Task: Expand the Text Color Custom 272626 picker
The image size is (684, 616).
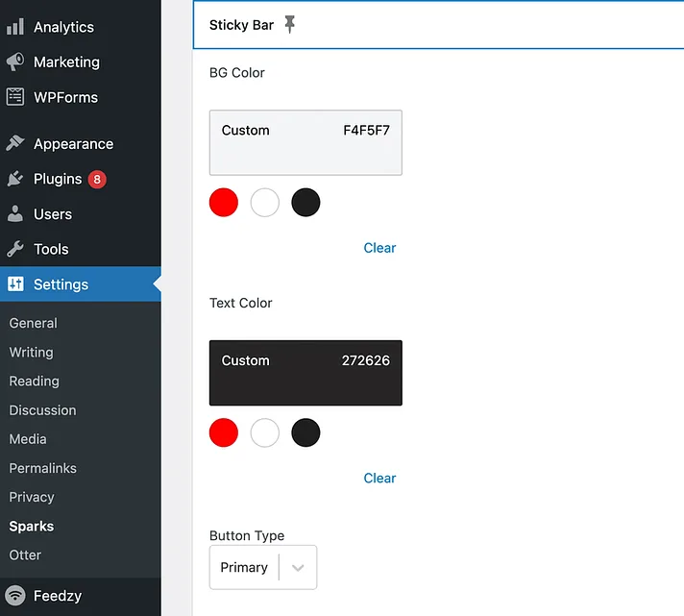Action: (305, 373)
